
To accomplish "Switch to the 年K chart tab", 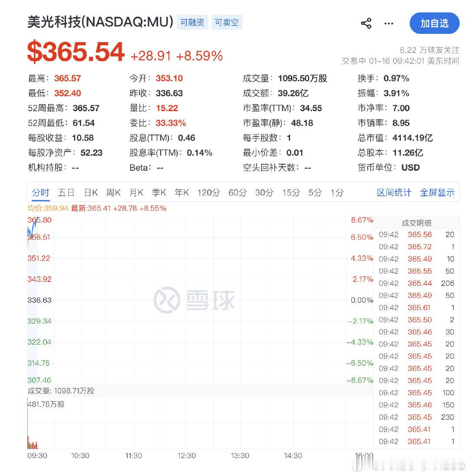I will tap(182, 192).
